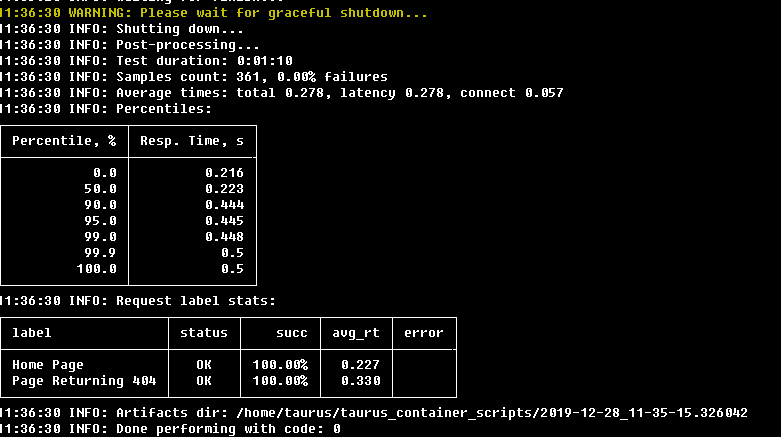
Task: Click the 'succ' column header
Action: pyautogui.click(x=292, y=333)
